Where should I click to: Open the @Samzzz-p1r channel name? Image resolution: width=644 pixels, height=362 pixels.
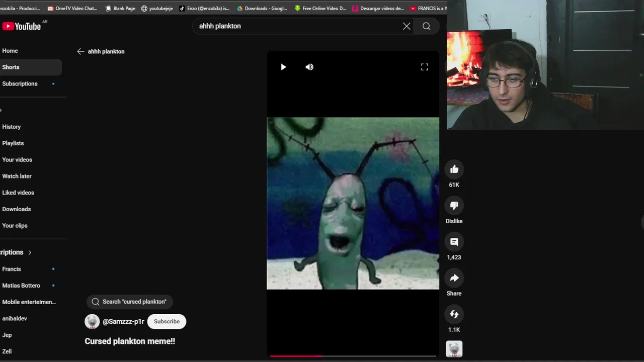pyautogui.click(x=123, y=322)
